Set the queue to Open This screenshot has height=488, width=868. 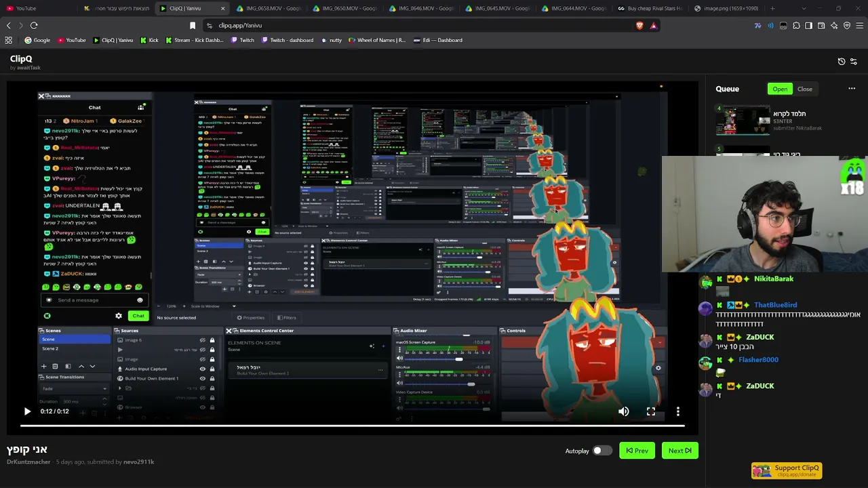pyautogui.click(x=780, y=89)
